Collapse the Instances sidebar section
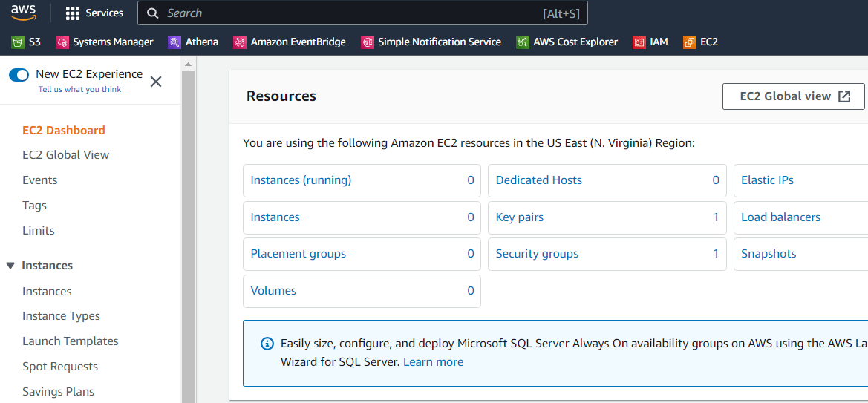Image resolution: width=868 pixels, height=403 pixels. point(10,266)
